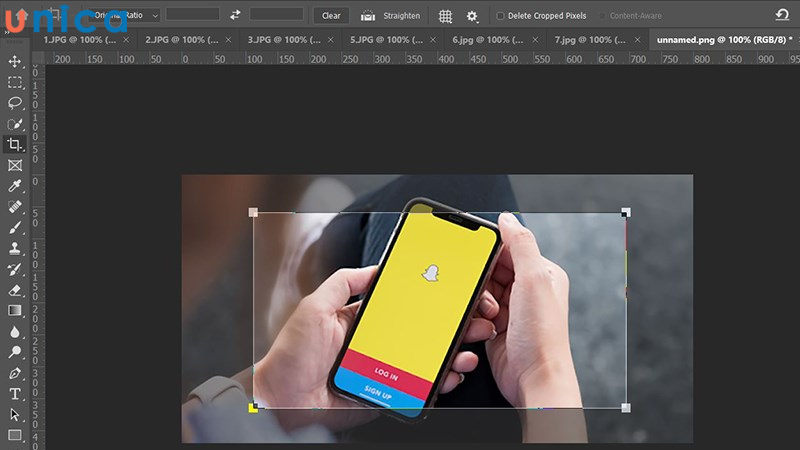Screen dimensions: 800x450
Task: Close the 5.JPG tab
Action: (x=433, y=40)
